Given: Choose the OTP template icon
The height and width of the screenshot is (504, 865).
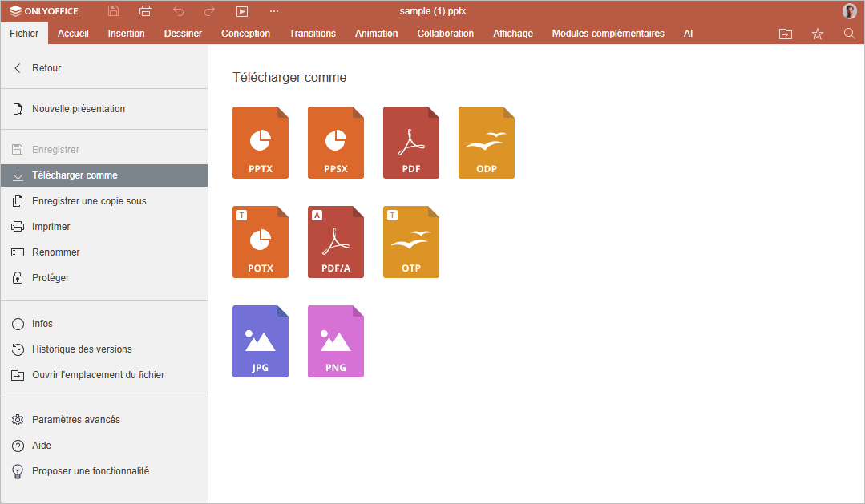Looking at the screenshot, I should pos(411,242).
